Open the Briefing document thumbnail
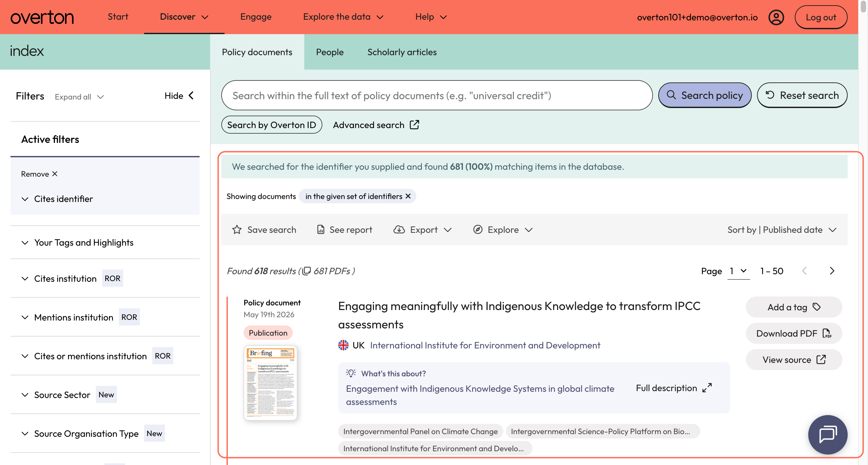Viewport: 868px width, 465px height. 270,383
